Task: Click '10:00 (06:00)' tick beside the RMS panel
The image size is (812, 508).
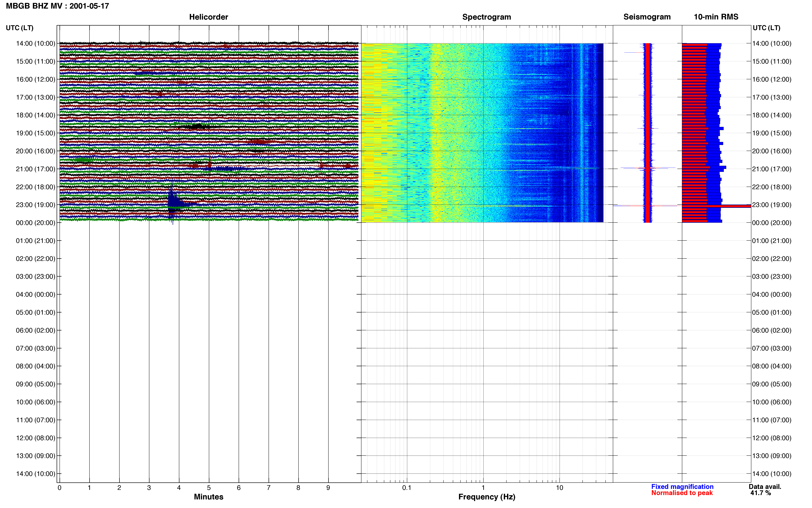Action: point(772,402)
